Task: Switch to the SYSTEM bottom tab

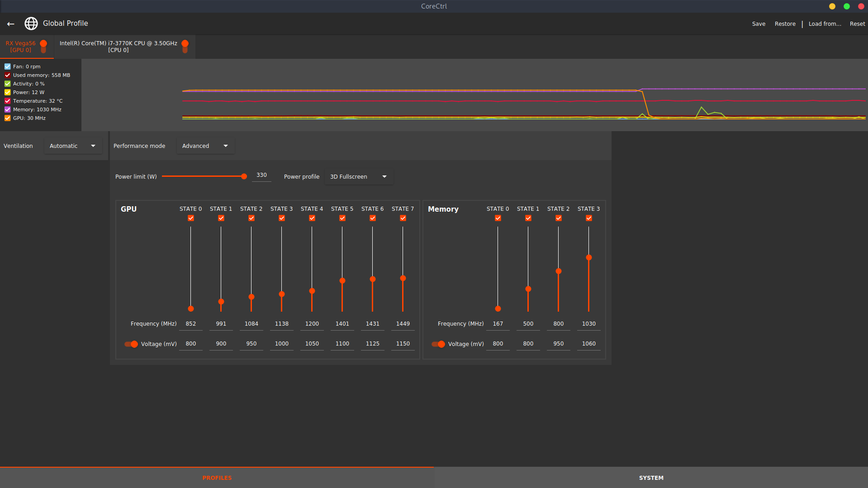Action: [x=651, y=478]
